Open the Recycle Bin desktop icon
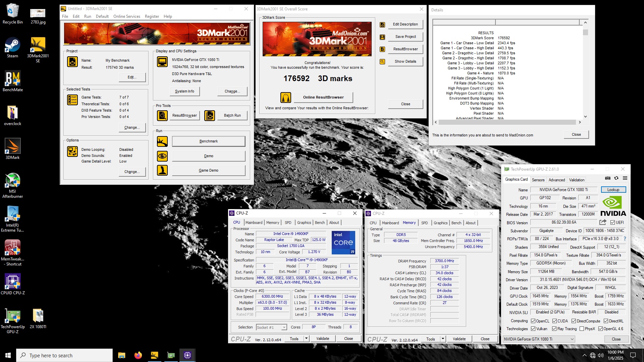 (x=12, y=13)
